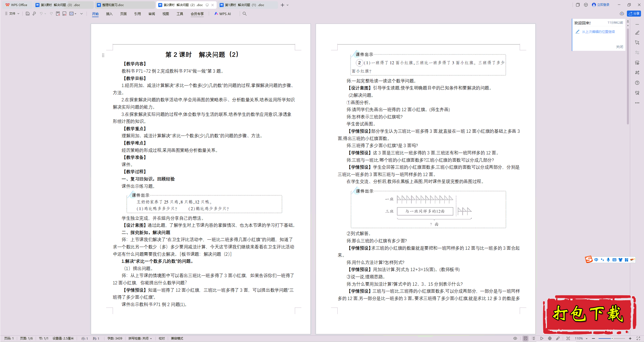This screenshot has width=644, height=342.
Task: Open the 整理和复习.doc document tab
Action: pyautogui.click(x=113, y=5)
